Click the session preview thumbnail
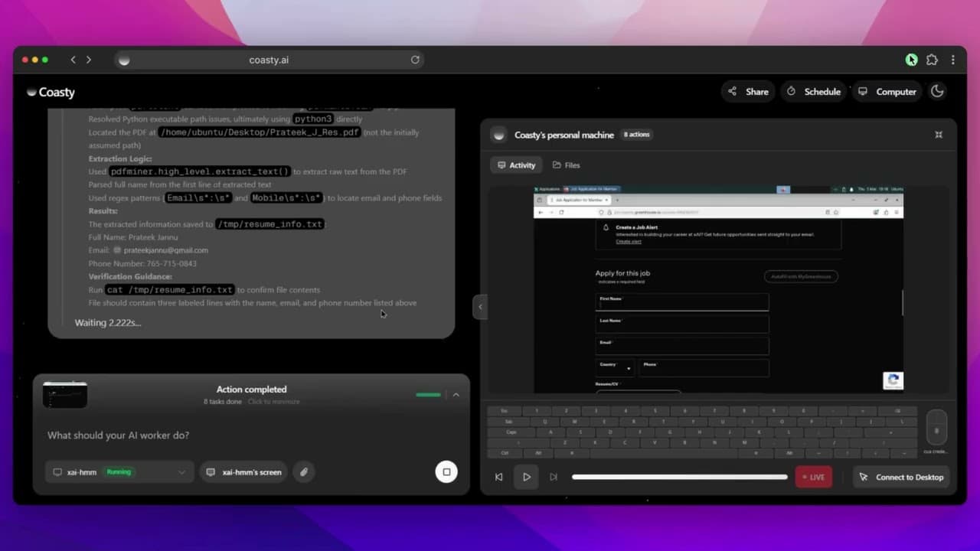This screenshot has width=980, height=551. click(65, 394)
